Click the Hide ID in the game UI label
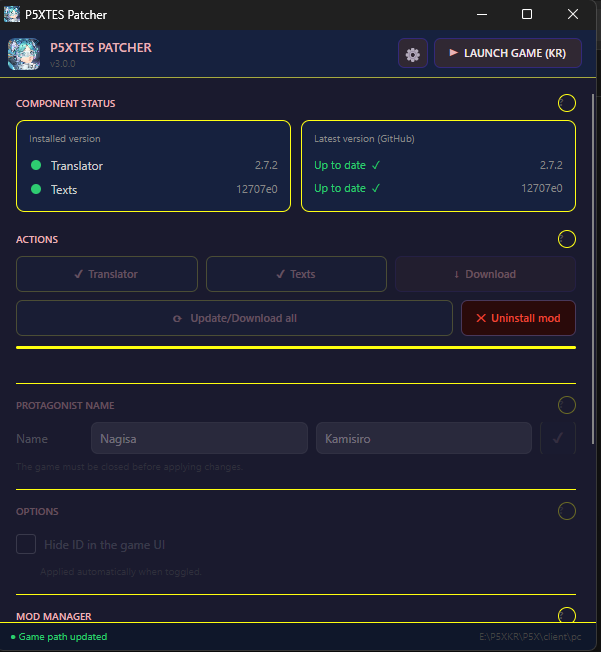This screenshot has width=601, height=652. 104,545
